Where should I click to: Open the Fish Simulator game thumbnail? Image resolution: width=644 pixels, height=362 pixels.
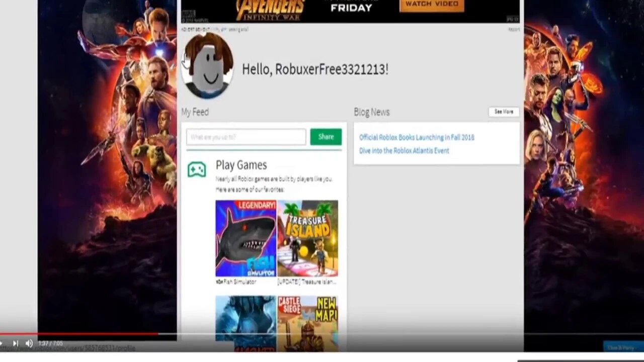(x=246, y=238)
